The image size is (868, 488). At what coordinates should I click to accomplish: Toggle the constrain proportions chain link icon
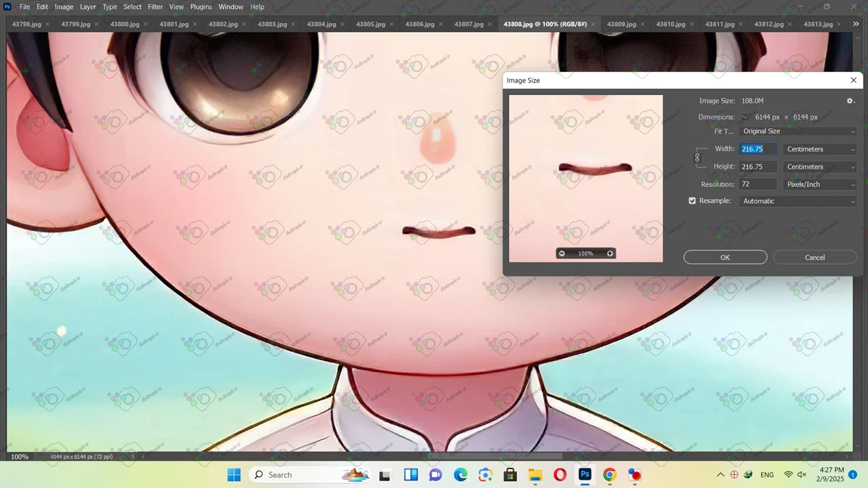[697, 158]
